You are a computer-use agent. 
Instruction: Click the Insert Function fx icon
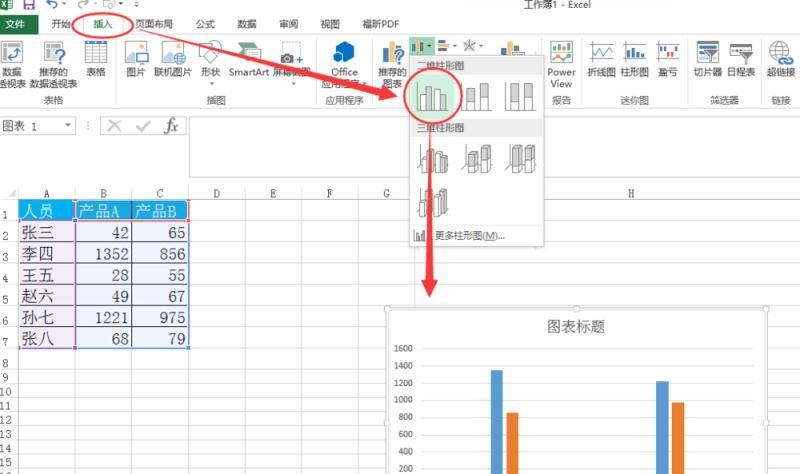[x=171, y=126]
